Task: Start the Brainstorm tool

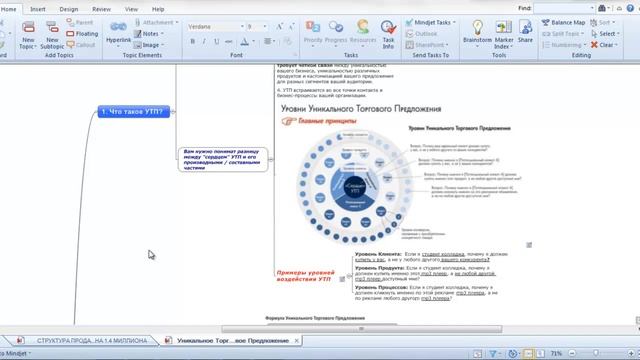Action: click(x=477, y=33)
